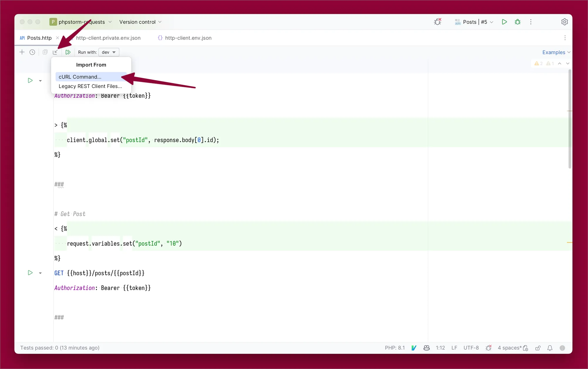Run the GET posts/postId request gutter icon
Viewport: 588px width, 369px height.
(30, 273)
